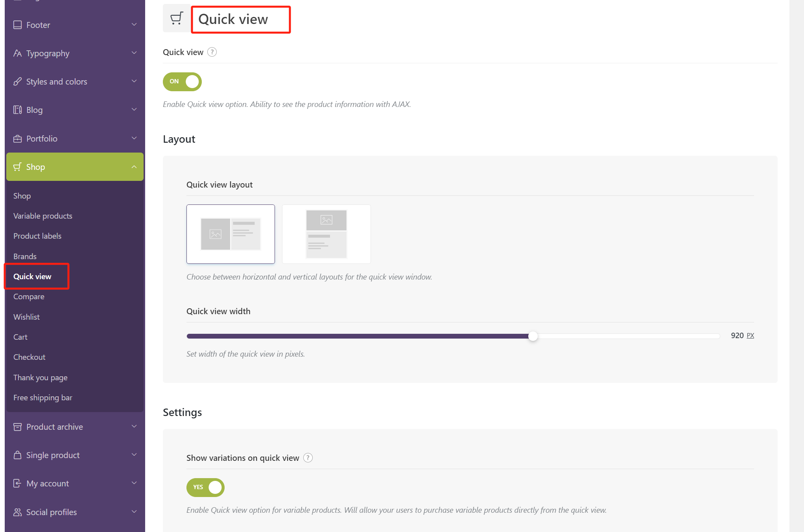Open the Wishlist submenu item
The image size is (804, 532).
click(x=26, y=317)
